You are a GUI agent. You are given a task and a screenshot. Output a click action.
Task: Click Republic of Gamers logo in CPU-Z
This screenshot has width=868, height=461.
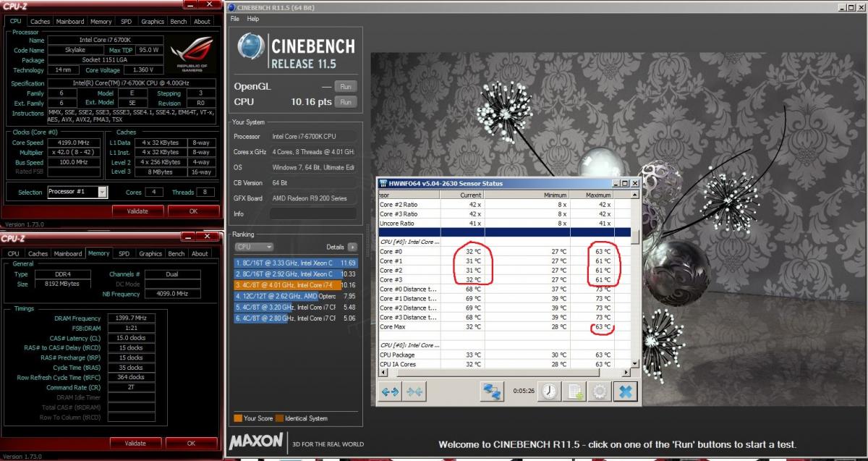tap(191, 54)
